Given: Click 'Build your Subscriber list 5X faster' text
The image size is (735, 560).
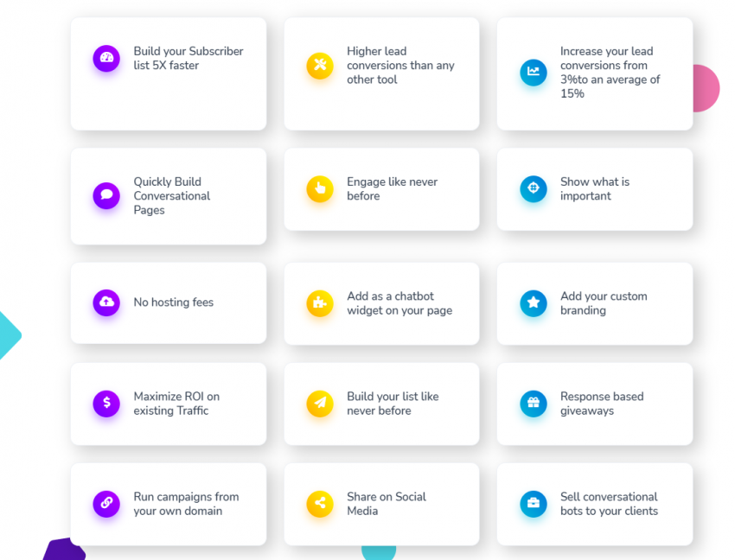Looking at the screenshot, I should tap(189, 58).
